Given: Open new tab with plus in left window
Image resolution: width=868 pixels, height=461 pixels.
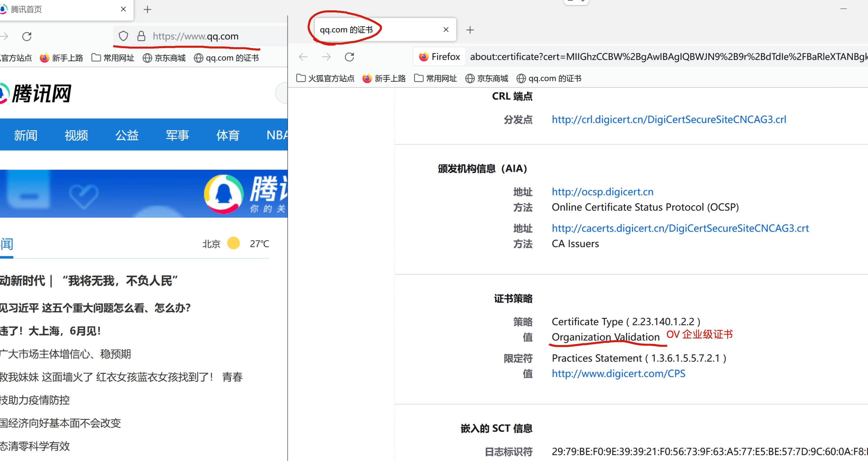Looking at the screenshot, I should [147, 10].
